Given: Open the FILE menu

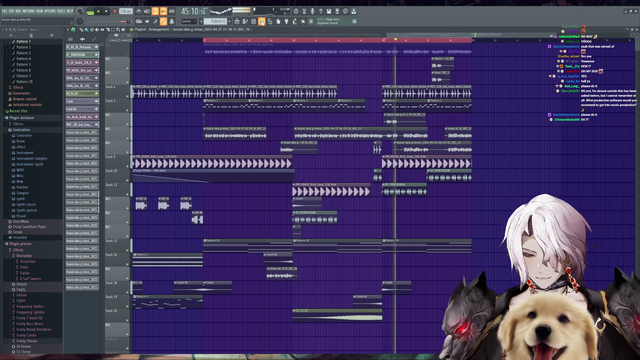Looking at the screenshot, I should (4, 11).
